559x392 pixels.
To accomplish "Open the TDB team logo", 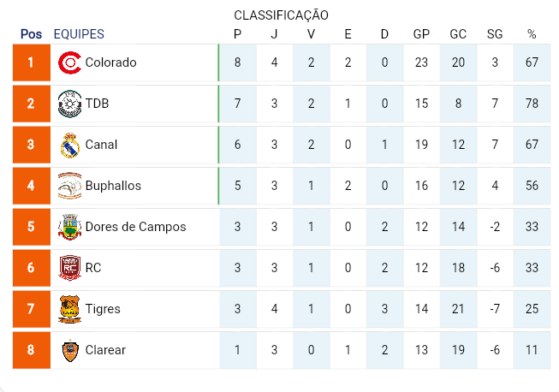I will (70, 104).
